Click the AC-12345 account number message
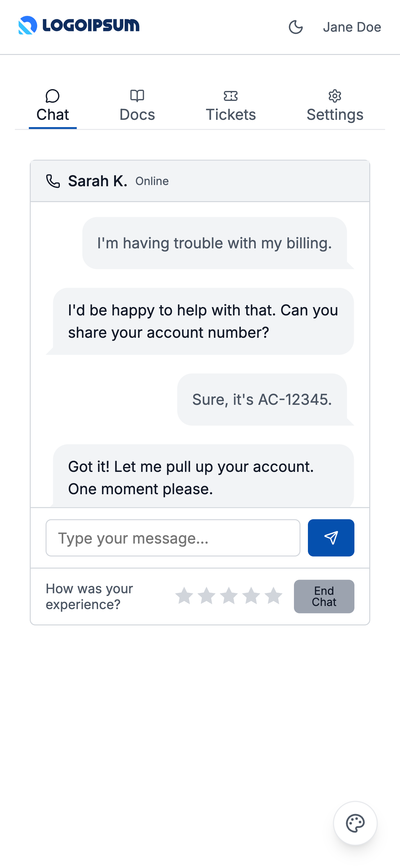Screen dimensions: 400x868 pos(262,400)
